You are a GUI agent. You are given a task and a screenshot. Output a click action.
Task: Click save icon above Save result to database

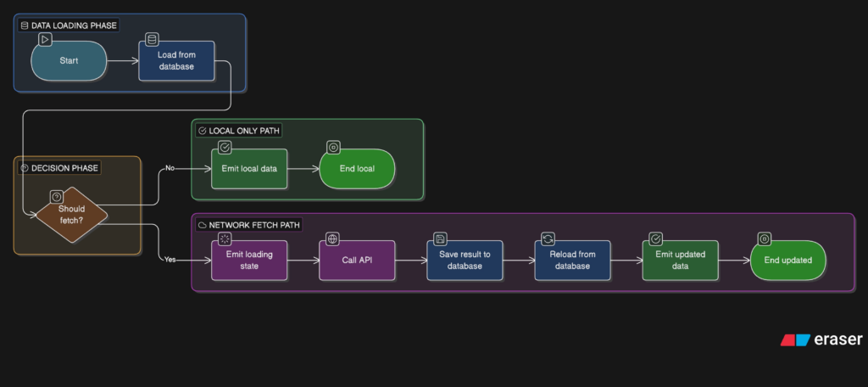(440, 239)
